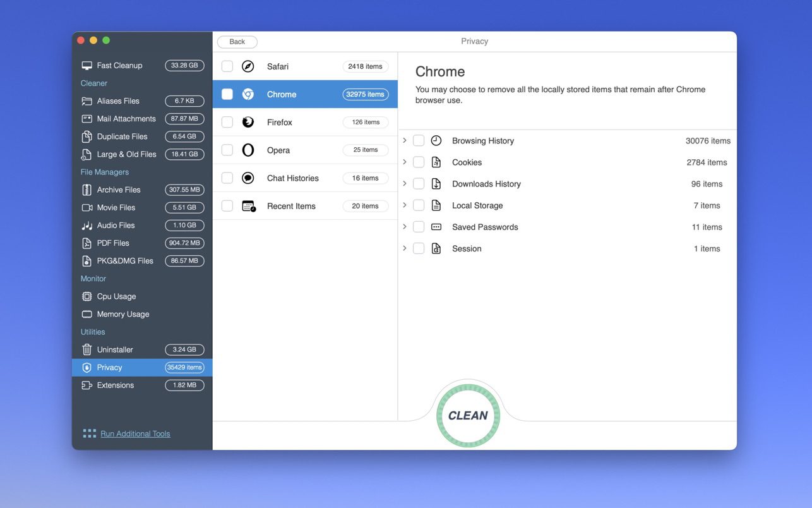This screenshot has width=812, height=508.
Task: Expand the Local Storage chevron
Action: click(x=405, y=205)
